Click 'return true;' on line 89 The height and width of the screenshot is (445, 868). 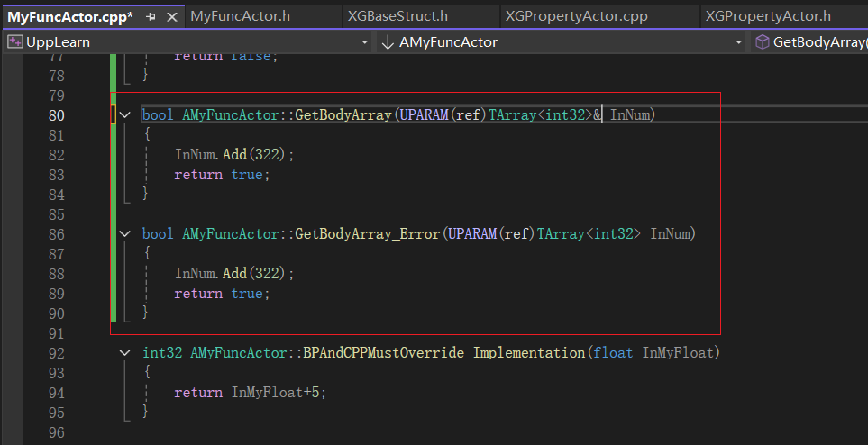(x=222, y=294)
